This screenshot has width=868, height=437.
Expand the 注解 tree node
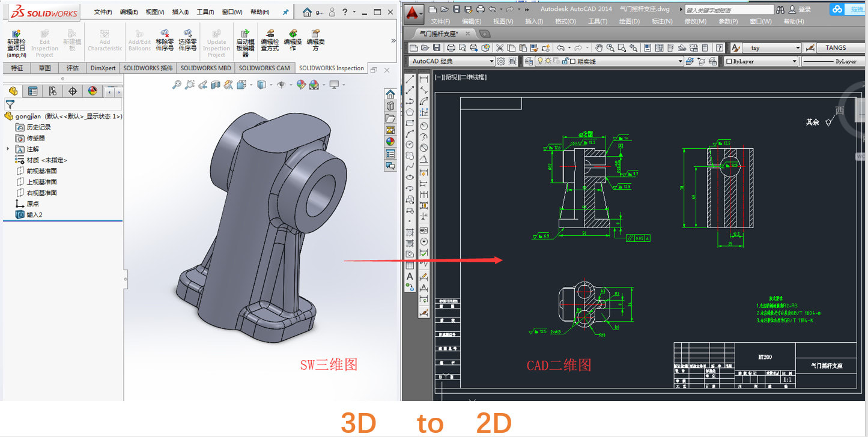[x=8, y=149]
